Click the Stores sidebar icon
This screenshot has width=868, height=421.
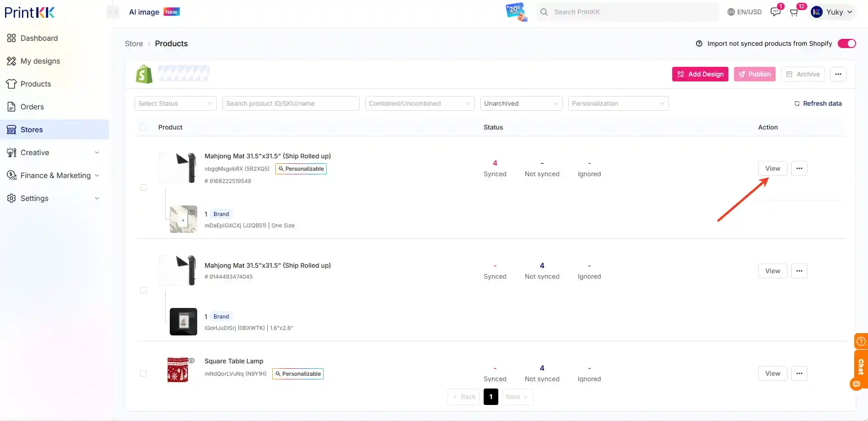coord(11,130)
